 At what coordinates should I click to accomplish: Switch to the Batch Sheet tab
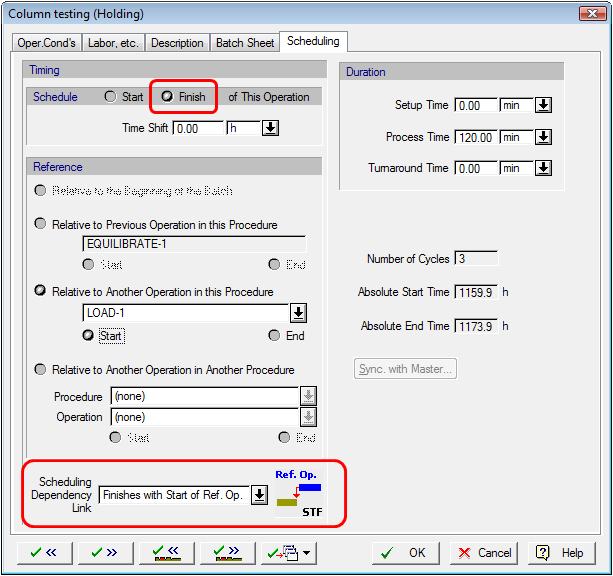point(245,43)
